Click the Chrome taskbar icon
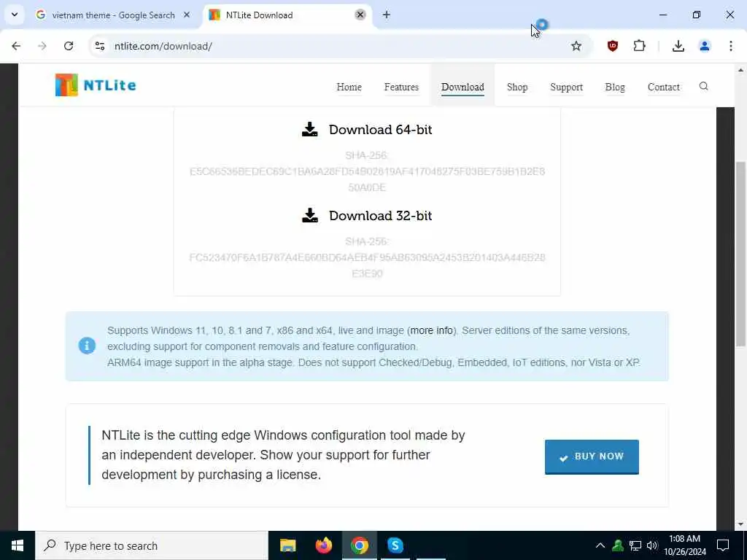This screenshot has width=747, height=560. (x=359, y=545)
